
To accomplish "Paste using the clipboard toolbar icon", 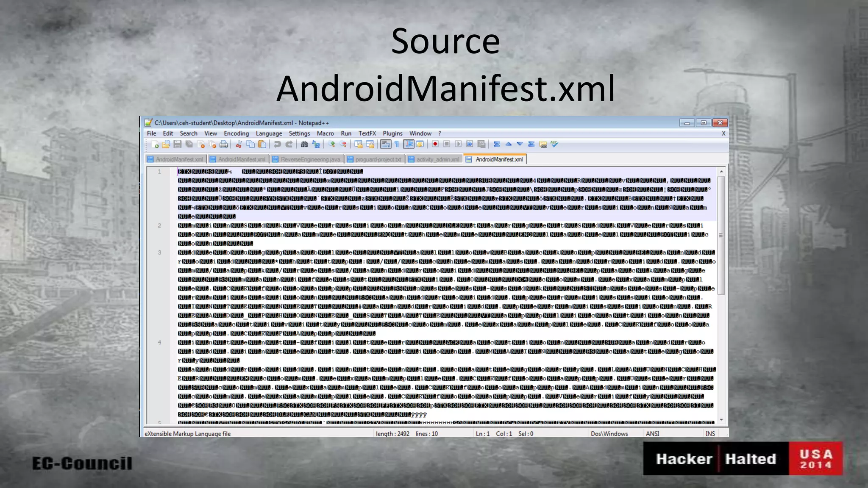I will coord(262,144).
